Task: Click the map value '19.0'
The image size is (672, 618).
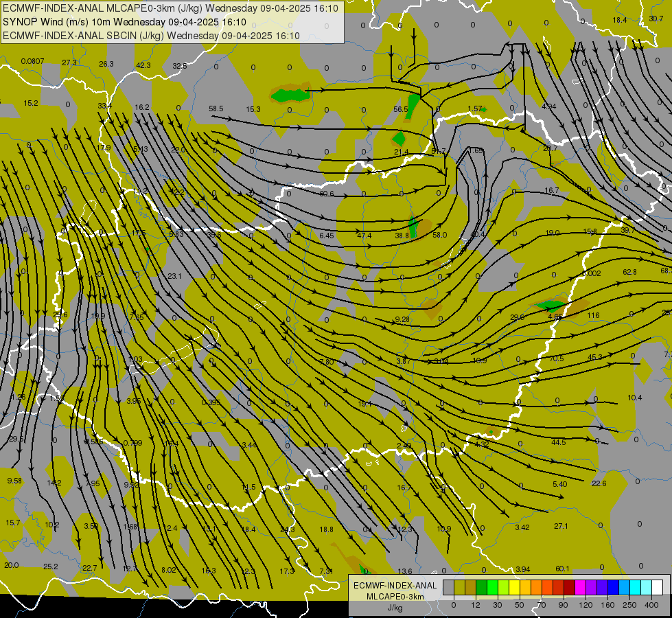Action: pos(553,233)
